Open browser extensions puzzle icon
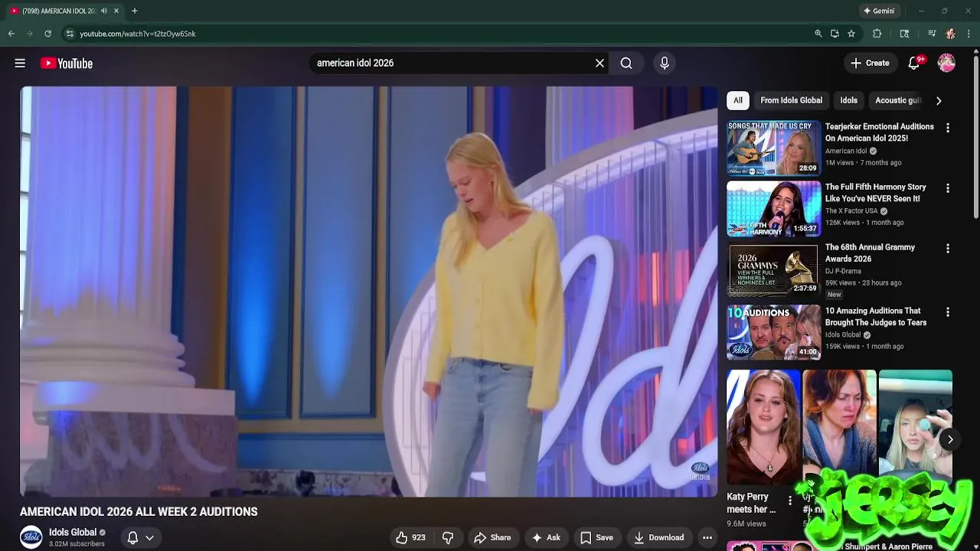The height and width of the screenshot is (551, 980). 877,34
